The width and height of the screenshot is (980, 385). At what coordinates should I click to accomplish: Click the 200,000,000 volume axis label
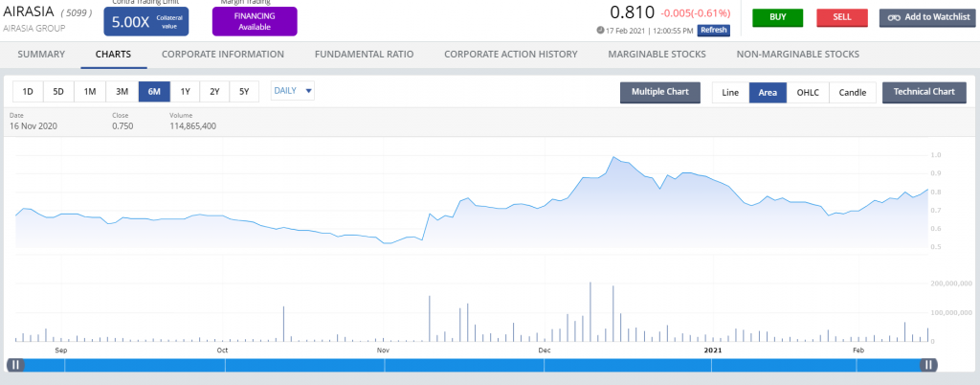pyautogui.click(x=950, y=283)
